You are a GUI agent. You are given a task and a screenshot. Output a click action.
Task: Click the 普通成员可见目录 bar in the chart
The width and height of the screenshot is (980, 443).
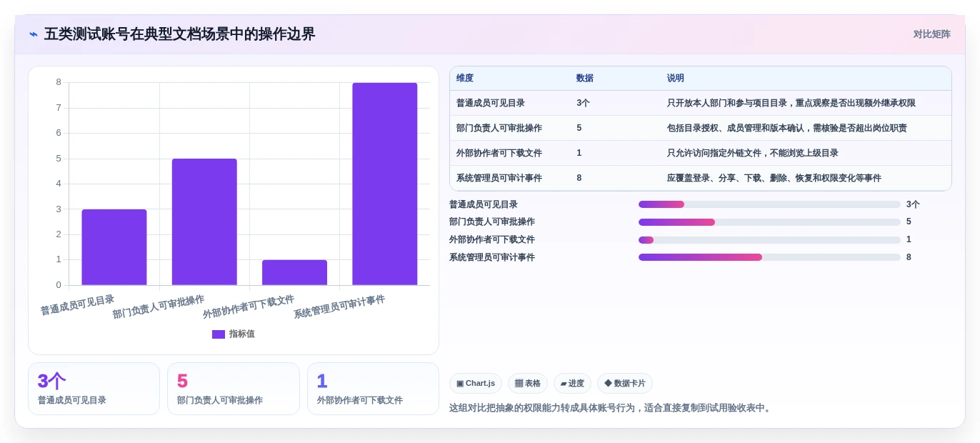[114, 247]
